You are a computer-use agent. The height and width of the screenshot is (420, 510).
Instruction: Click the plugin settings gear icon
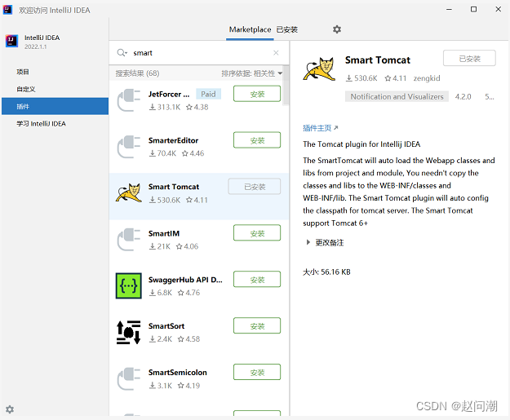pyautogui.click(x=337, y=29)
